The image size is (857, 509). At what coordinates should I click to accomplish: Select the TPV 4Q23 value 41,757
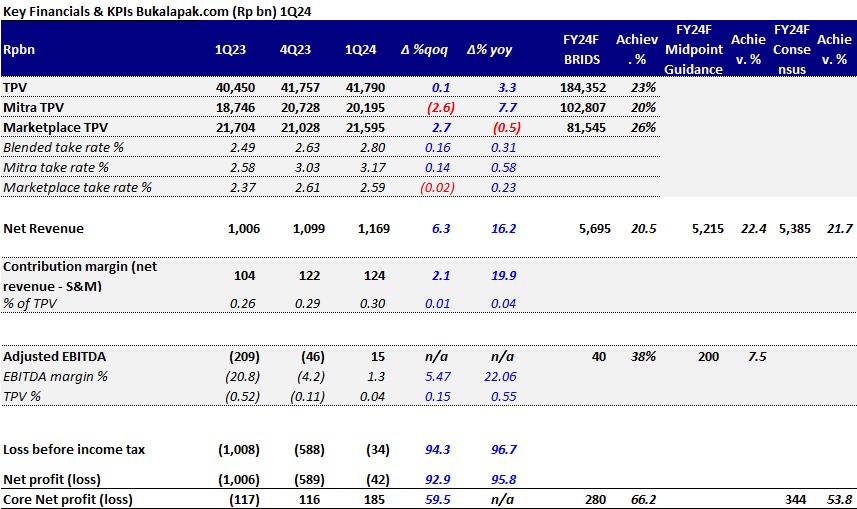[301, 87]
